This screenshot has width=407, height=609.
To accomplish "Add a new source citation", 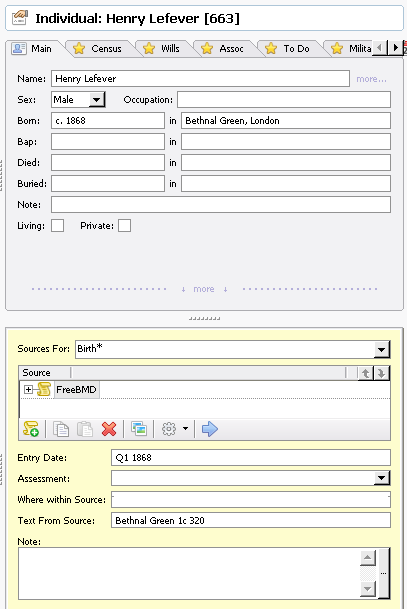I will pyautogui.click(x=31, y=429).
